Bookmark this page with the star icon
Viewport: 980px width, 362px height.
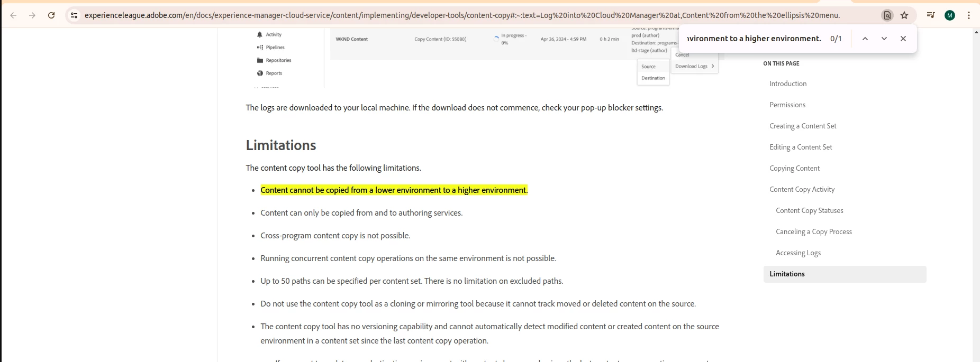[904, 15]
